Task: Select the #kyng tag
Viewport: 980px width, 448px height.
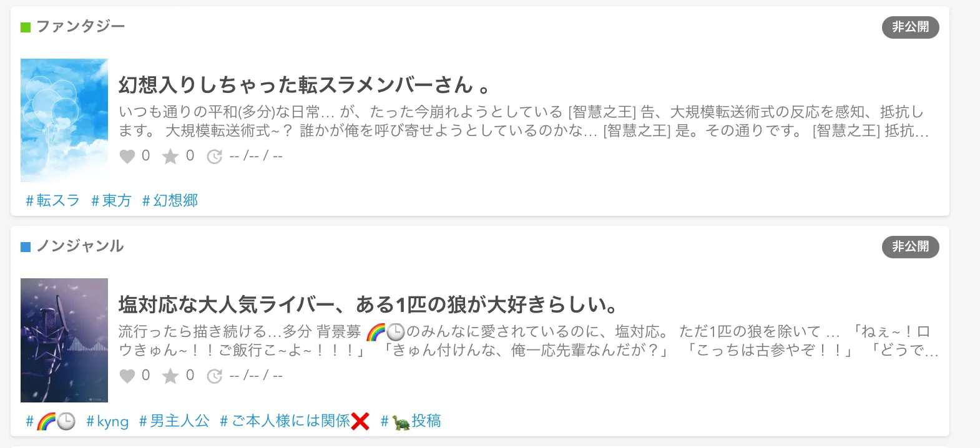Action: [x=107, y=421]
